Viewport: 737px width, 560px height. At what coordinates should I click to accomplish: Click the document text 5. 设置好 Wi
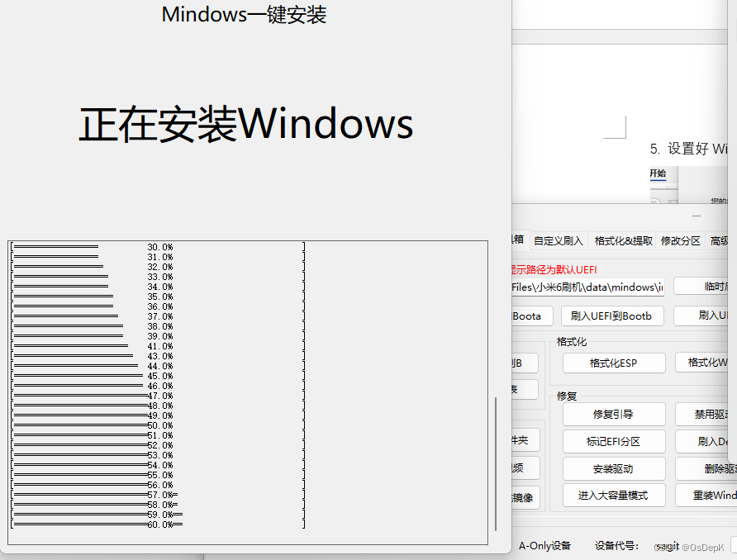click(688, 149)
